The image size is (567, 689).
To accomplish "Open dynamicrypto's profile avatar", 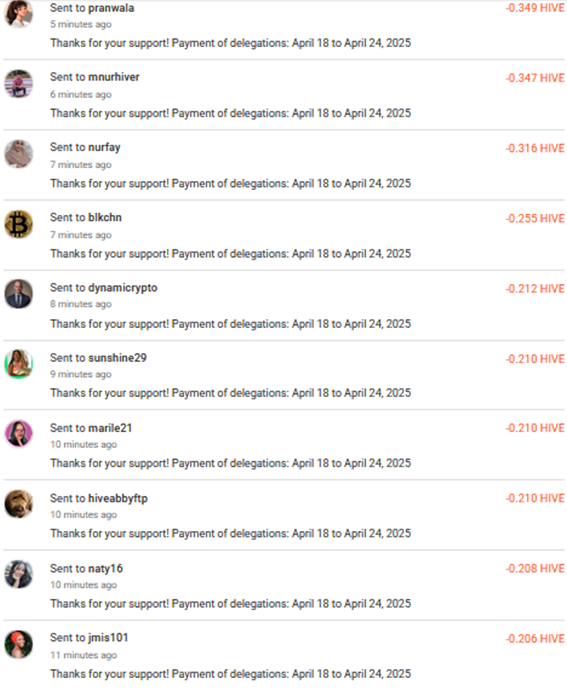I will click(18, 294).
